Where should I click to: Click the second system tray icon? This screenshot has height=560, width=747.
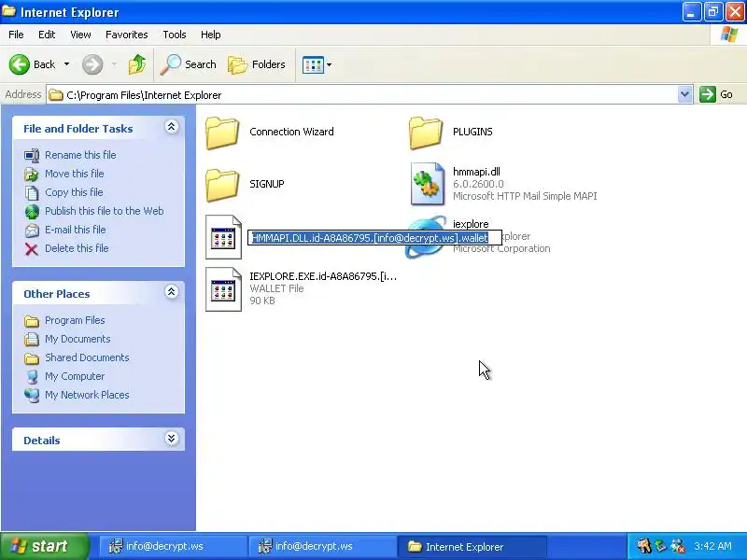click(x=661, y=546)
